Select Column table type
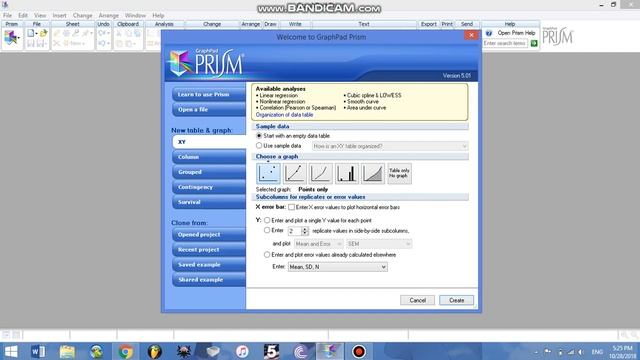This screenshot has height=360, width=640. click(209, 157)
